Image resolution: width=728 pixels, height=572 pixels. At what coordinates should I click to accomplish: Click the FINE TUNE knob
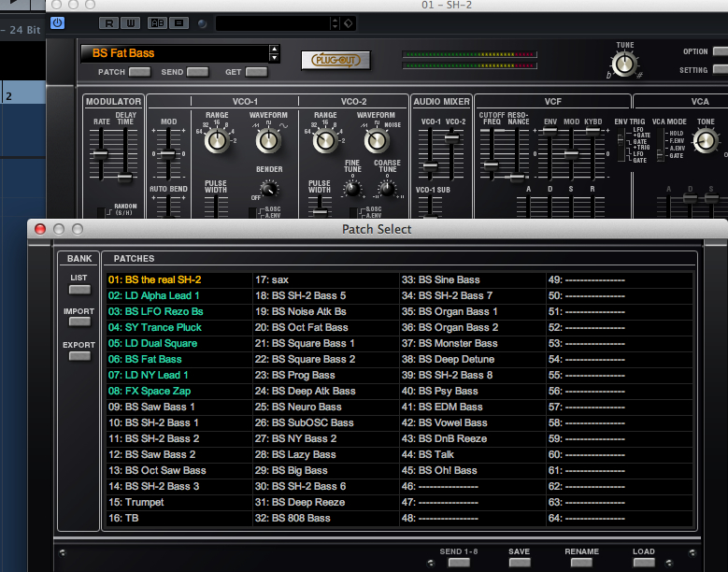352,189
